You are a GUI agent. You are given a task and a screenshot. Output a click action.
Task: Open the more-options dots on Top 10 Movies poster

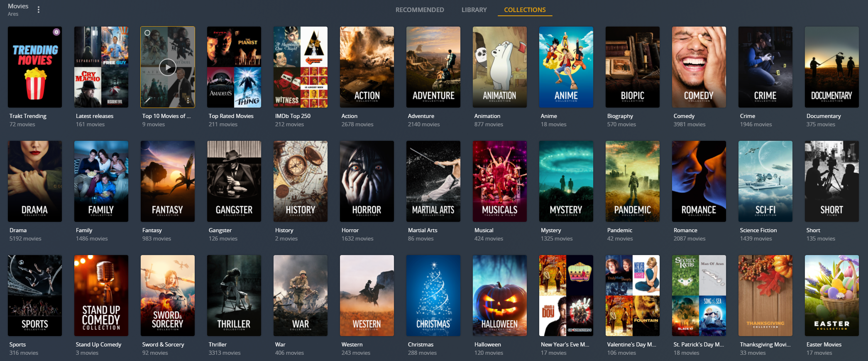click(188, 101)
